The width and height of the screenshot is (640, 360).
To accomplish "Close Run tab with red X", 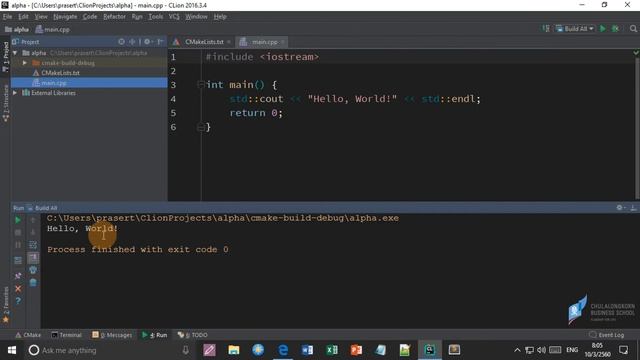I will [18, 289].
